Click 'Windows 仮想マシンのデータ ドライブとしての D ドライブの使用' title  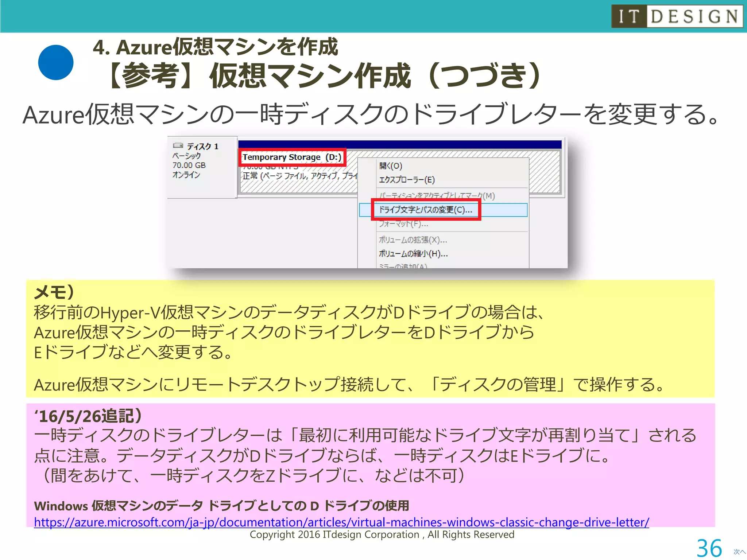pyautogui.click(x=221, y=506)
